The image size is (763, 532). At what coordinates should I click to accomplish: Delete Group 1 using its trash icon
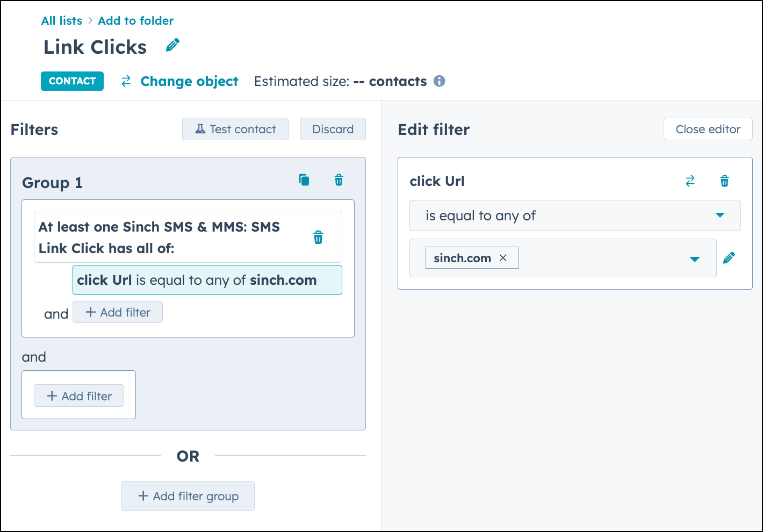tap(339, 180)
